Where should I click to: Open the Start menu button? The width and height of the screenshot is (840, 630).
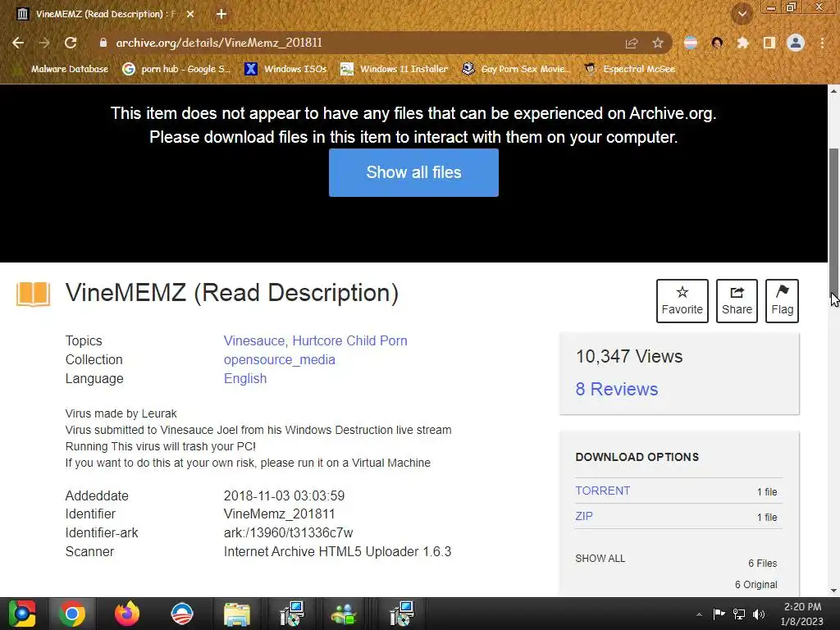point(22,614)
